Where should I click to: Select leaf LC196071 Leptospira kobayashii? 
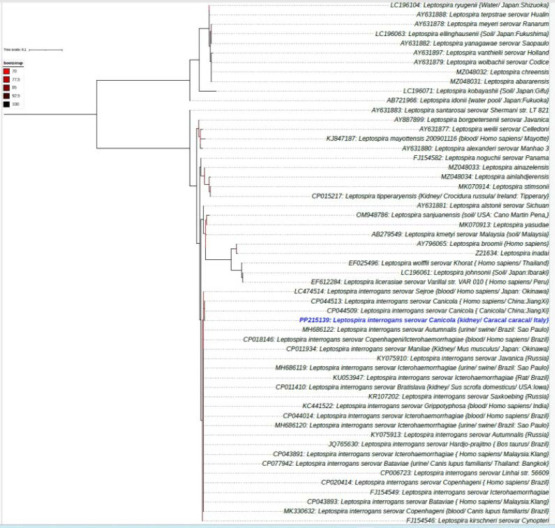coord(476,91)
